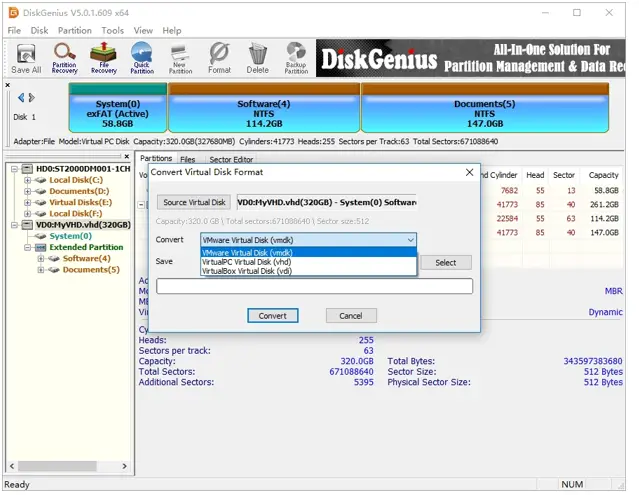Screen dimensions: 639x495
Task: Click the Source Virtual Disk button
Action: [194, 202]
